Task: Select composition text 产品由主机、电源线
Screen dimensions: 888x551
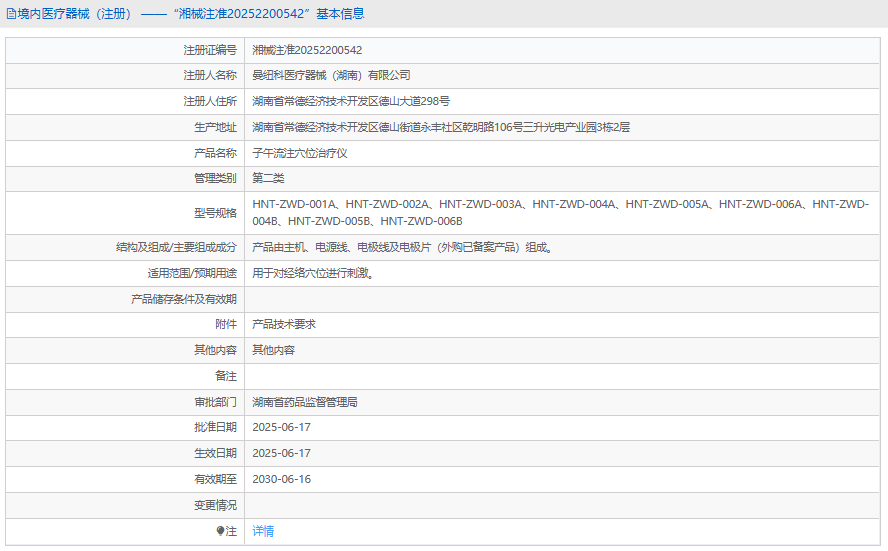Action: 402,247
